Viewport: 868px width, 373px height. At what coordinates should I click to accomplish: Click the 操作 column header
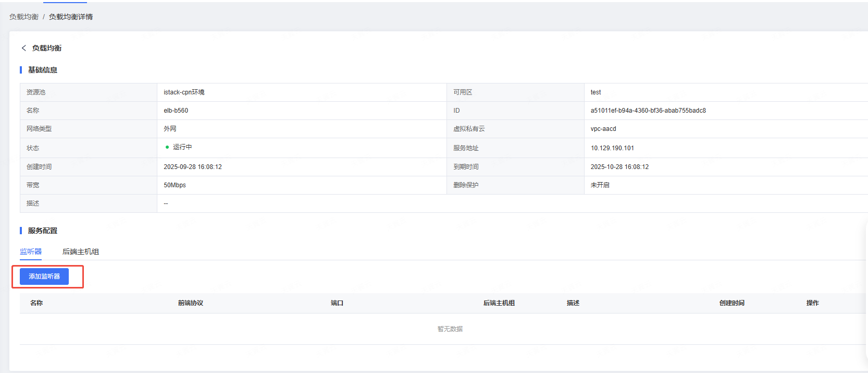point(812,303)
